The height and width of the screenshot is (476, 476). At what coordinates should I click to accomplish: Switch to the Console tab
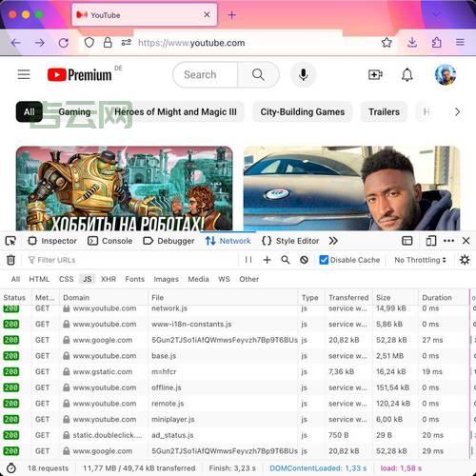coord(109,241)
